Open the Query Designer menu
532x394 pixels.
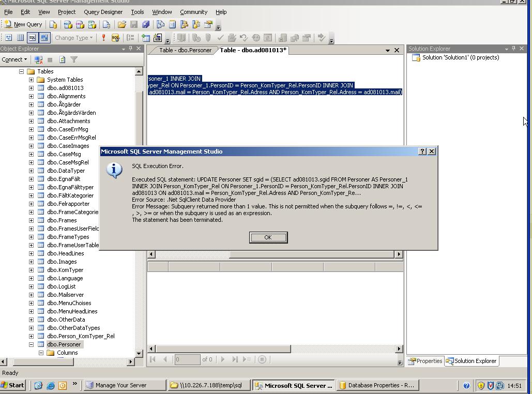pos(103,12)
